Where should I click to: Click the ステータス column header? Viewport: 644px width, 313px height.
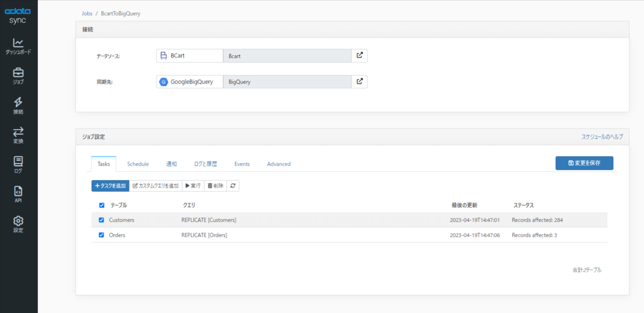(x=523, y=205)
